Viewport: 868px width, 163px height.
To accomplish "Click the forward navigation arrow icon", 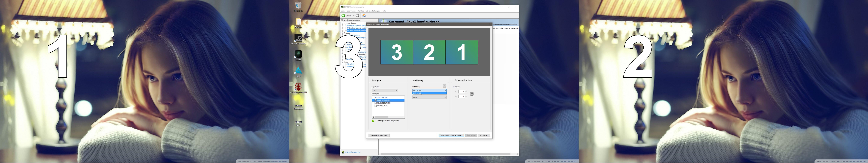I will [358, 16].
